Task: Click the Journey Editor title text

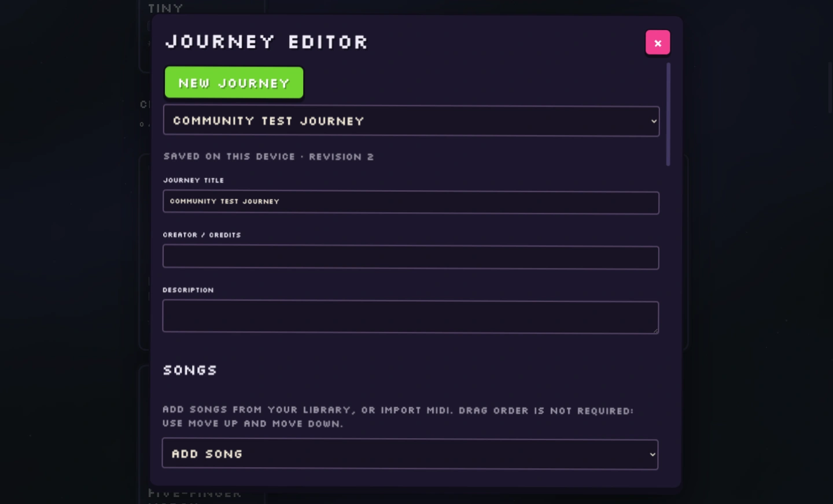Action: click(x=266, y=42)
